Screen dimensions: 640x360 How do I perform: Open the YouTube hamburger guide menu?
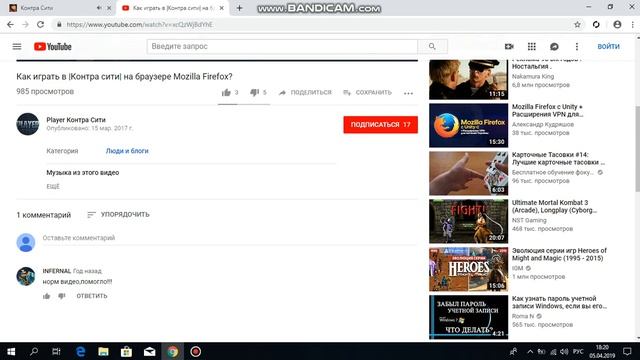point(17,47)
